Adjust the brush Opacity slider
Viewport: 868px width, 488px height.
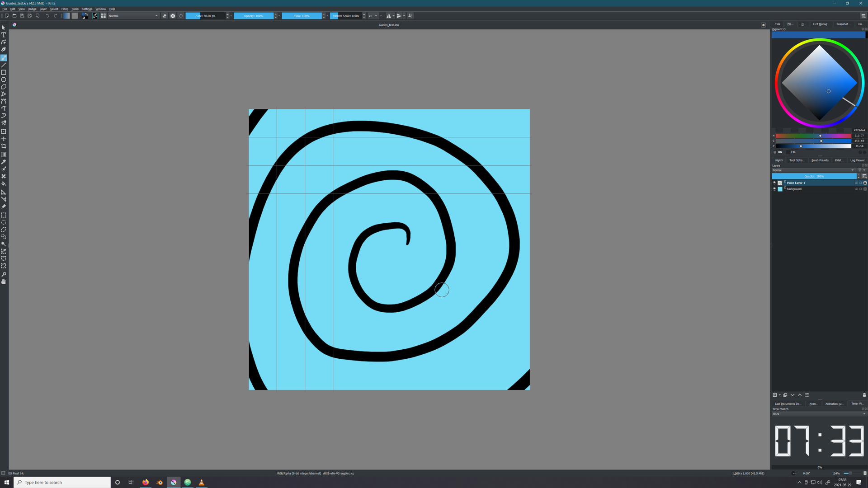click(254, 16)
